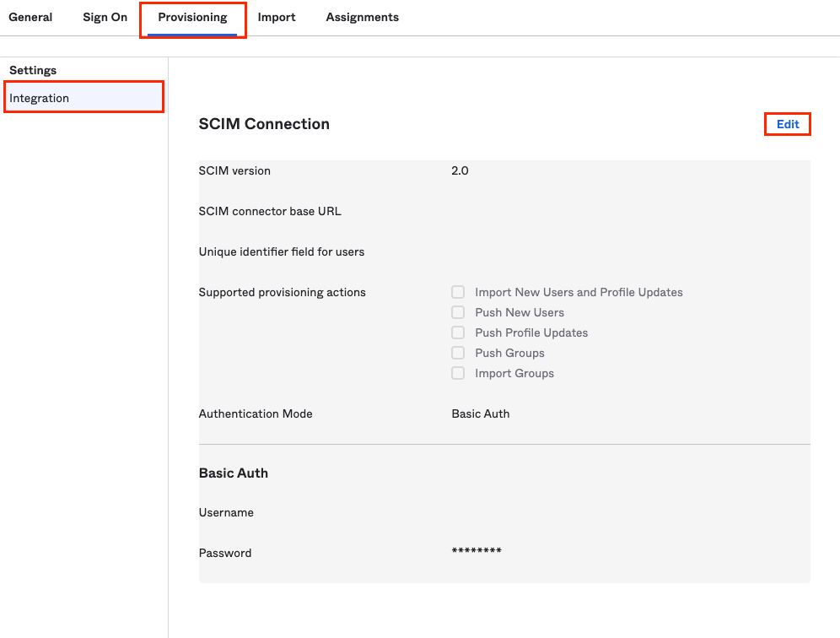This screenshot has height=638, width=840.
Task: Click the Authentication Mode value Basic Auth
Action: click(481, 414)
